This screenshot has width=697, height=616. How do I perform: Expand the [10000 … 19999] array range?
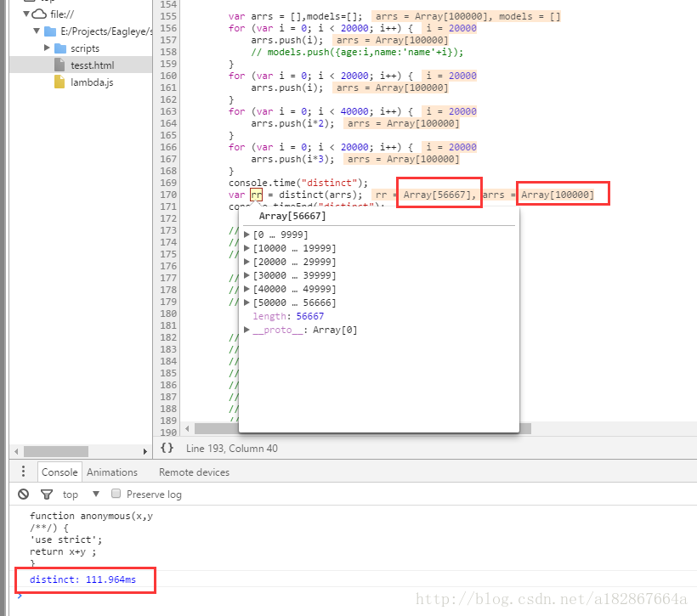(x=246, y=248)
